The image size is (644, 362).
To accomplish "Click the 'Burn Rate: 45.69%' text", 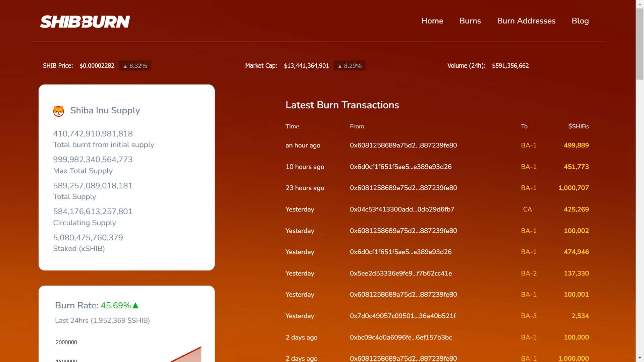I will coord(93,305).
